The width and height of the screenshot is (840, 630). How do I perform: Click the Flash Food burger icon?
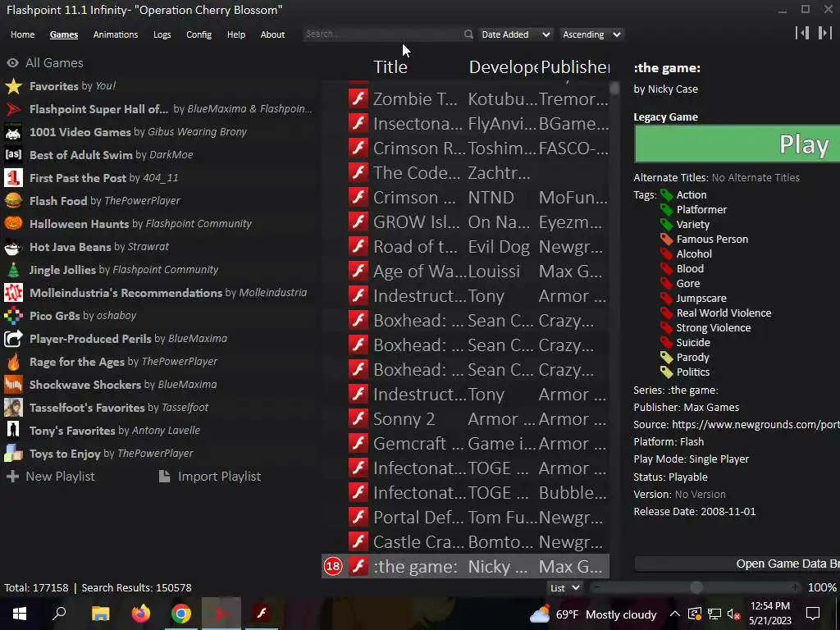click(13, 201)
